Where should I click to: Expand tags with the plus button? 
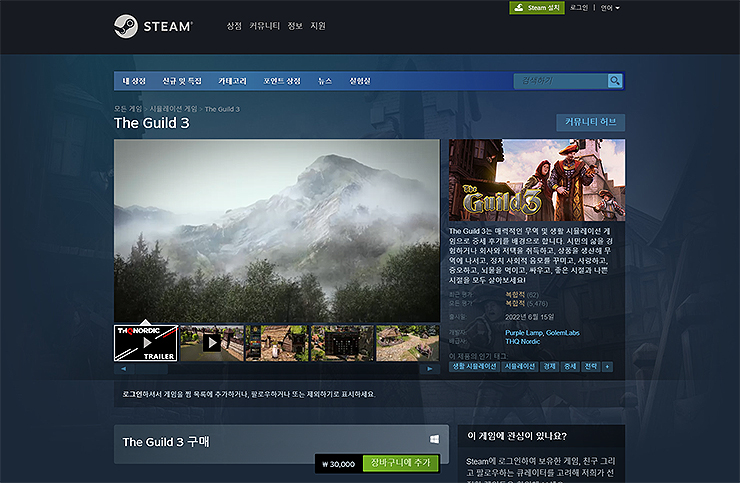point(607,366)
